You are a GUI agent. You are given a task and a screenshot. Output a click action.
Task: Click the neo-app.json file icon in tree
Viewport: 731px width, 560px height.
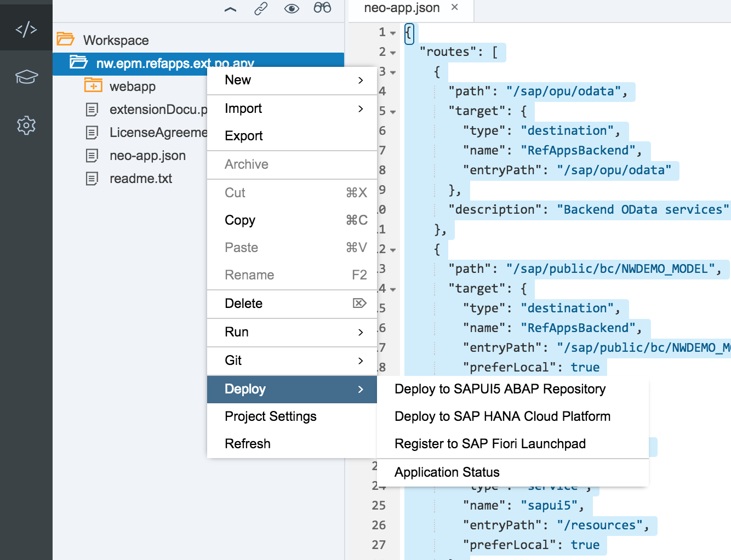click(x=92, y=156)
